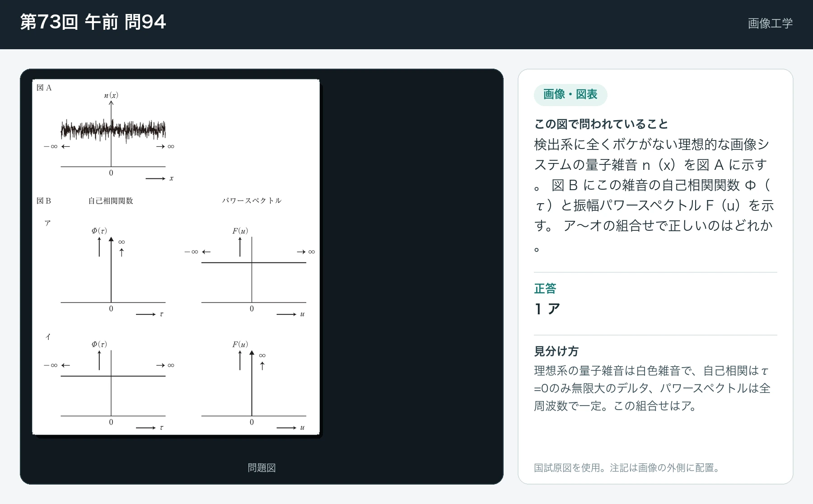Image resolution: width=813 pixels, height=504 pixels.
Task: Click the 画像工学 category label
Action: click(x=770, y=23)
